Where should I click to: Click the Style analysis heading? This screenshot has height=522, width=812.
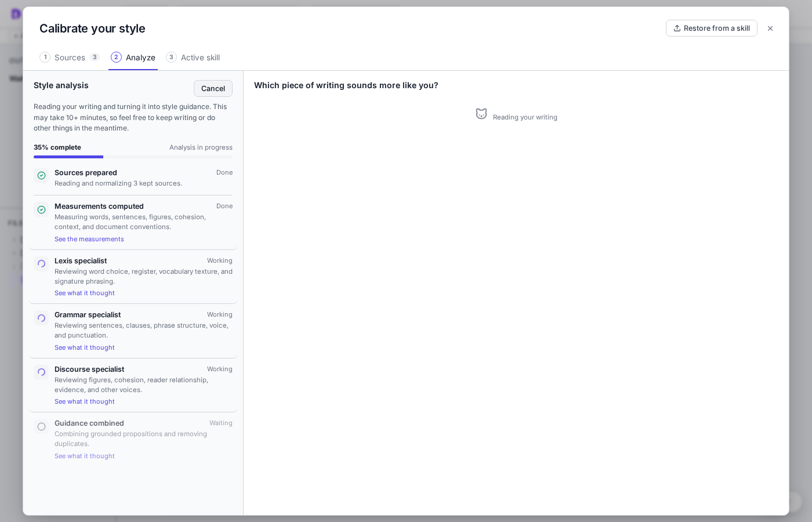[x=61, y=85]
